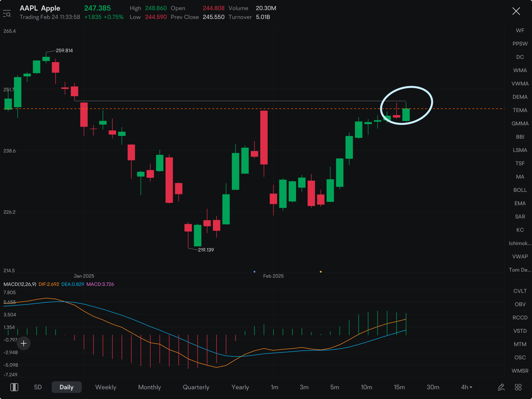Select the 1m interval

(274, 387)
